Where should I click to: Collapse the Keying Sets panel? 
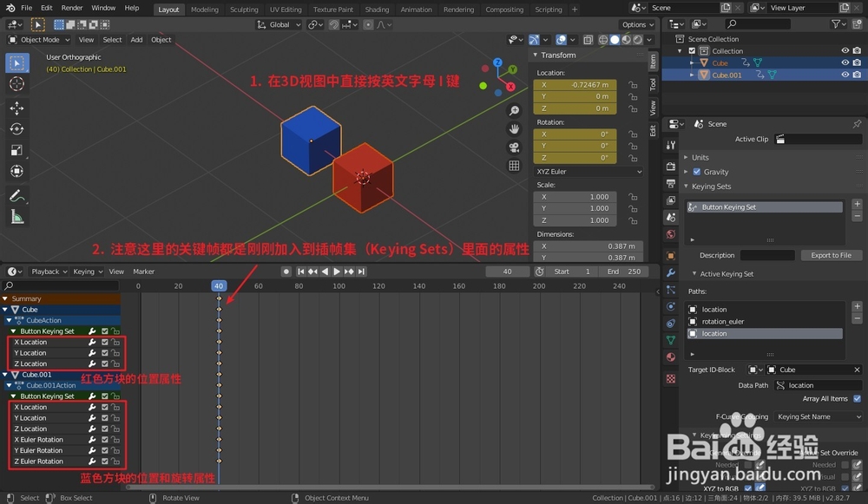click(x=711, y=187)
